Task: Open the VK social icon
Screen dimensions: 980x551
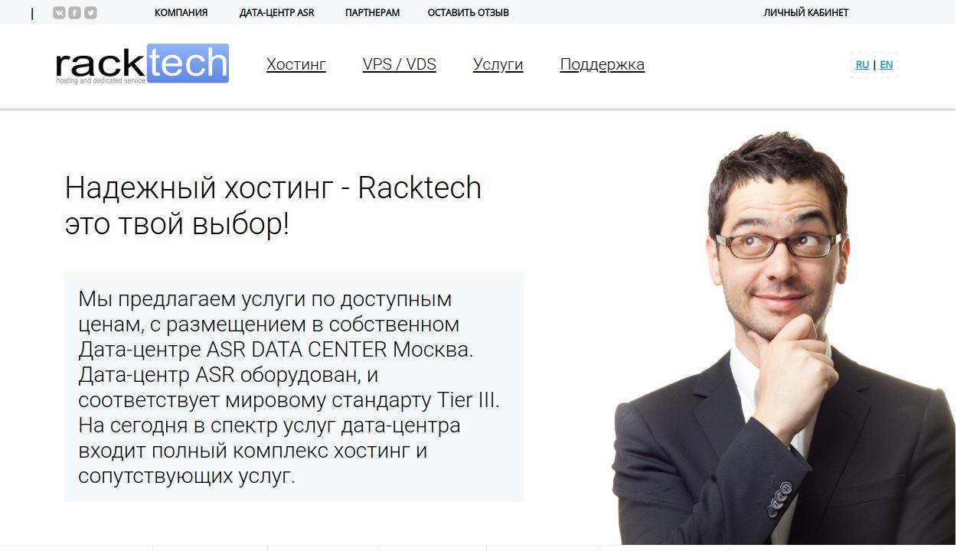Action: coord(59,12)
